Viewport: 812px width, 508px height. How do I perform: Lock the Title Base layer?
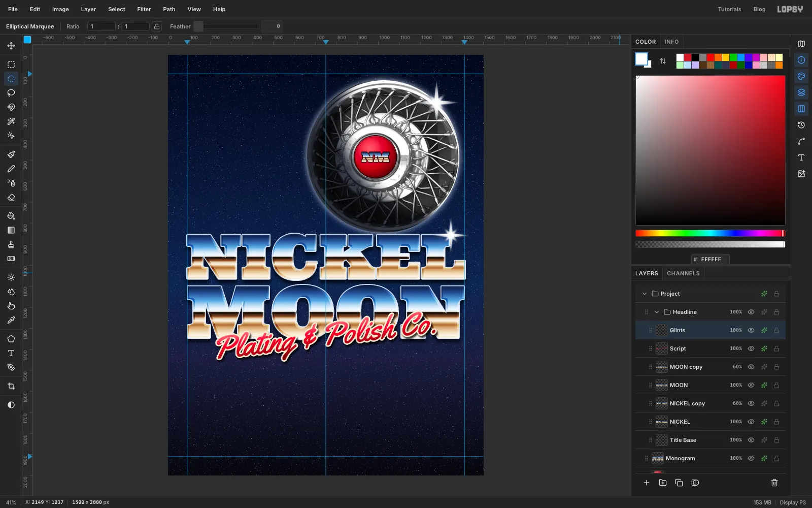[776, 440]
